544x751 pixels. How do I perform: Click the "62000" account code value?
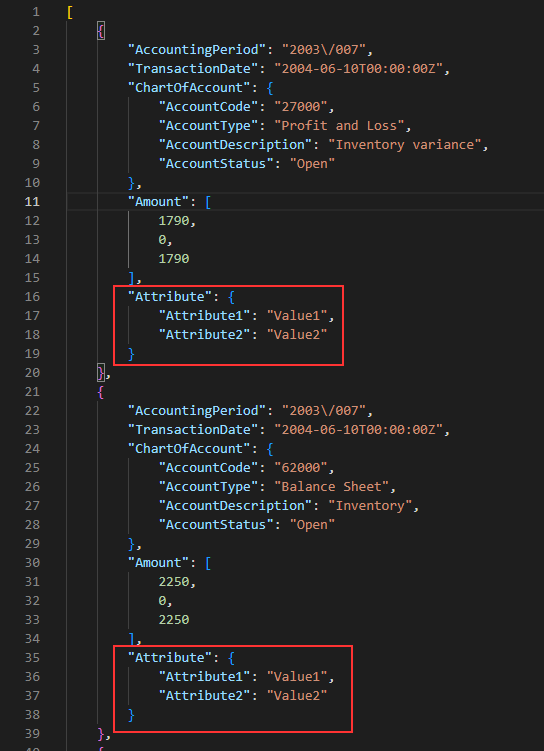pos(301,467)
